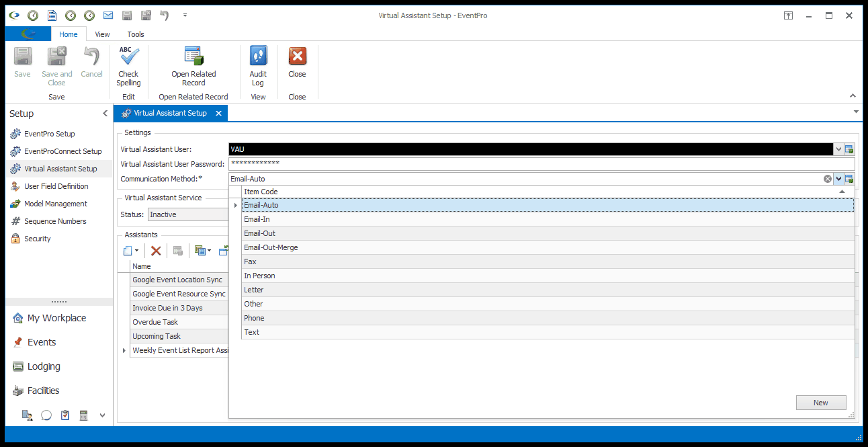
Task: Select Email-In from the dropdown list
Action: pos(548,219)
